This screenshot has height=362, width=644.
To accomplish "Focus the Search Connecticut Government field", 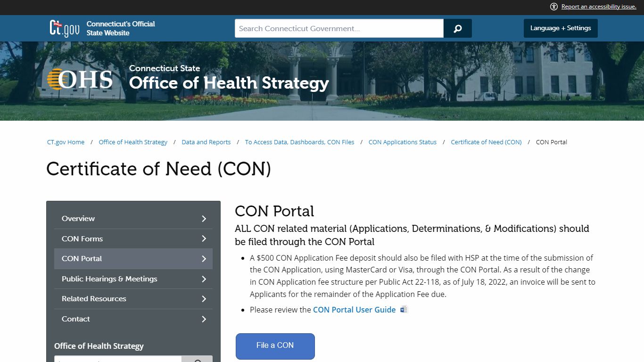I will 339,28.
